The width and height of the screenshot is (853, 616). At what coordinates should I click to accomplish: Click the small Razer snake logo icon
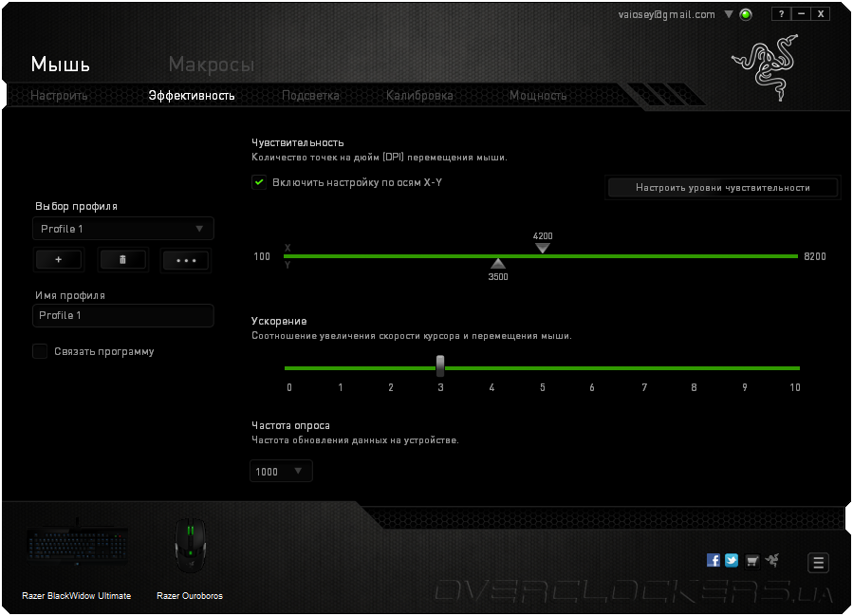pos(772,560)
